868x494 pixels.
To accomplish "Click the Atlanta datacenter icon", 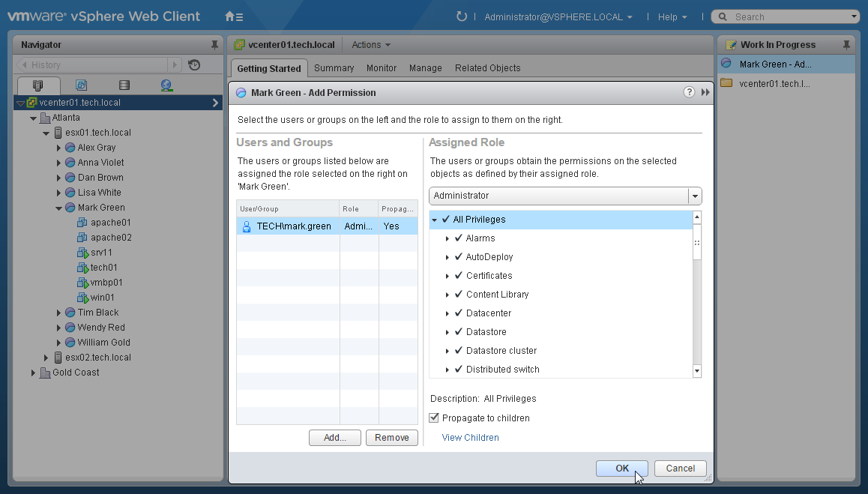I will (46, 118).
